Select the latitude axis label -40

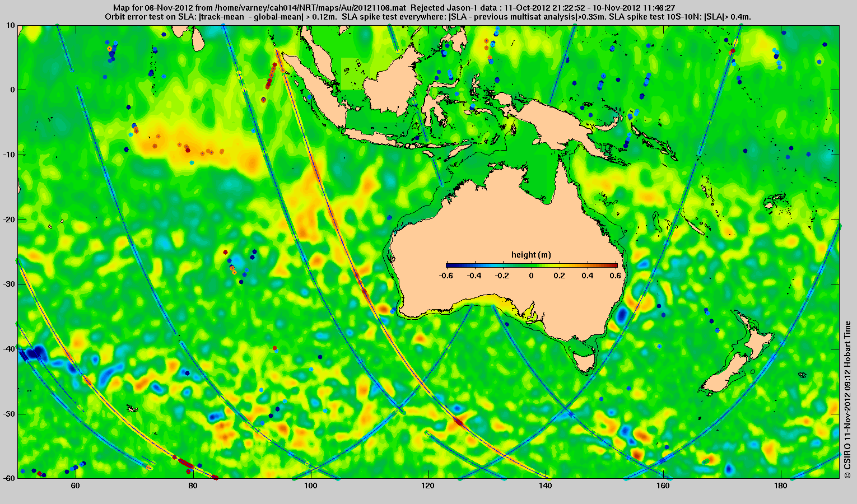click(9, 349)
